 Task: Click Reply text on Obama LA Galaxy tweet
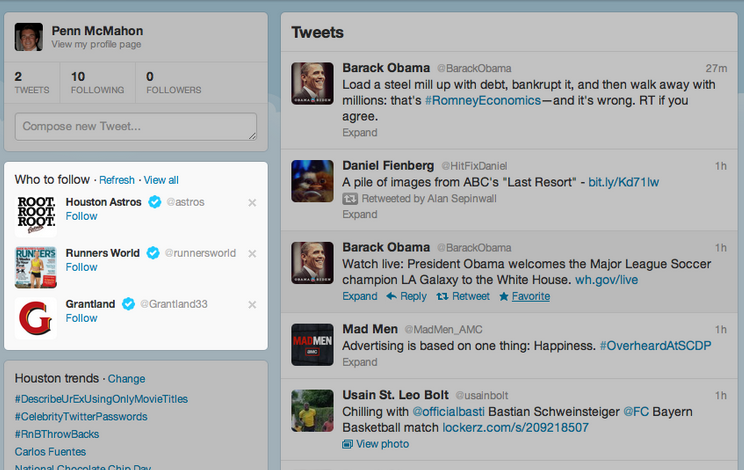pos(413,296)
